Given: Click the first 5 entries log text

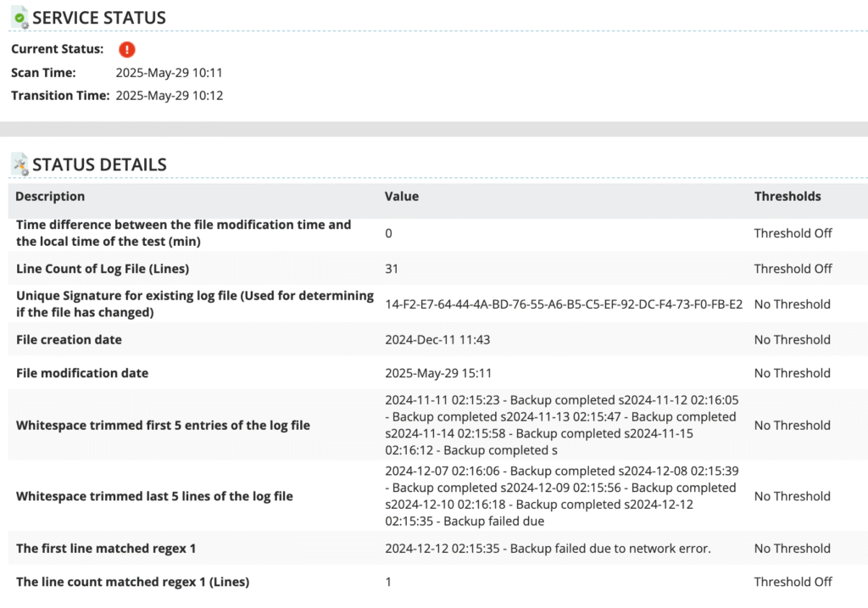Looking at the screenshot, I should pos(560,425).
